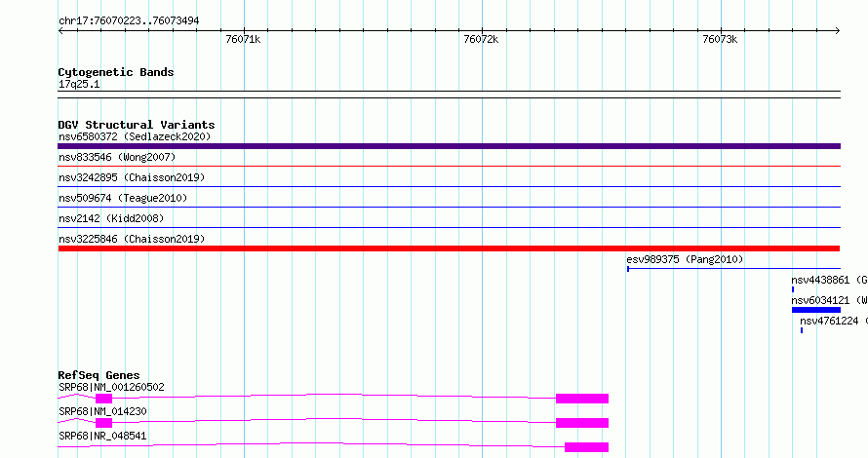Click the nsv6034121 blue variant bar
Image resolution: width=868 pixels, height=458 pixels.
pos(816,310)
